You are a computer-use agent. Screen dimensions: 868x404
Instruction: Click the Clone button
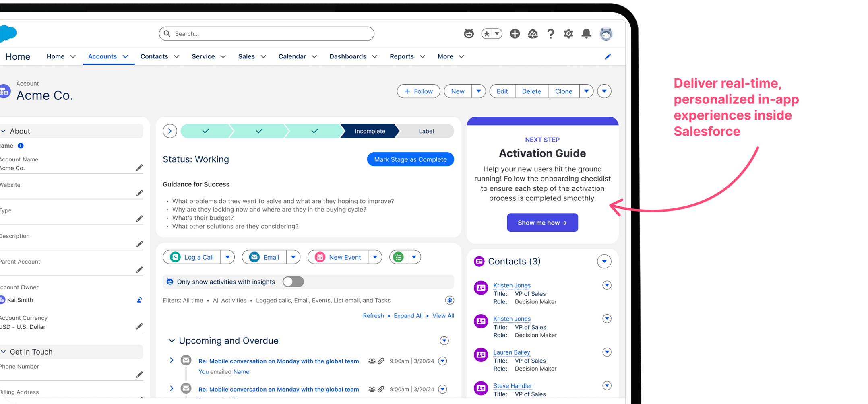[564, 91]
